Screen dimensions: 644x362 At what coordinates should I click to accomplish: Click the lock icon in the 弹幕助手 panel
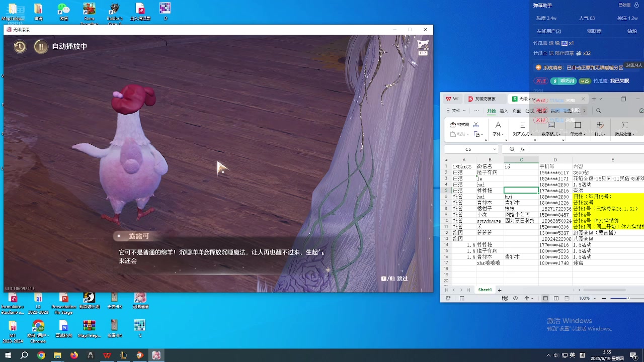tap(637, 5)
